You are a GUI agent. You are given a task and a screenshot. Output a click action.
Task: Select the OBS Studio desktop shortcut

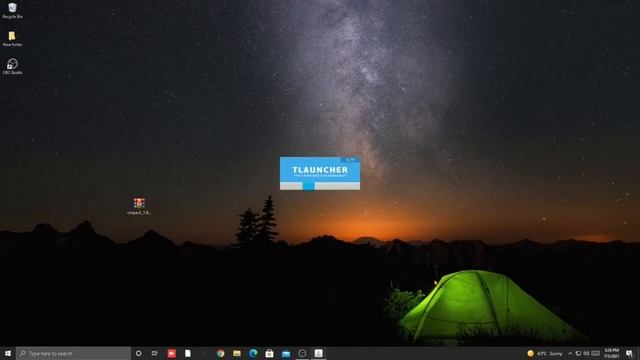pyautogui.click(x=12, y=67)
